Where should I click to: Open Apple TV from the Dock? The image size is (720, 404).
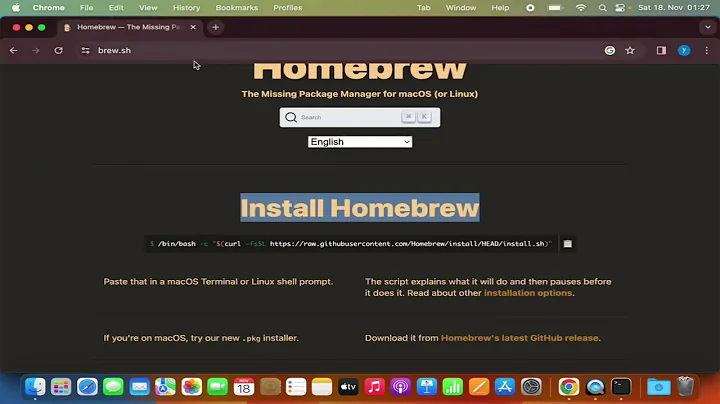pyautogui.click(x=348, y=387)
